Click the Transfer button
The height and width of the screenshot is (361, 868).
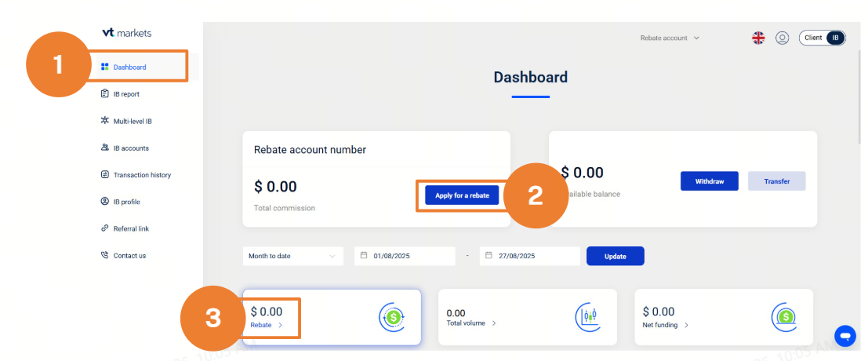point(776,181)
